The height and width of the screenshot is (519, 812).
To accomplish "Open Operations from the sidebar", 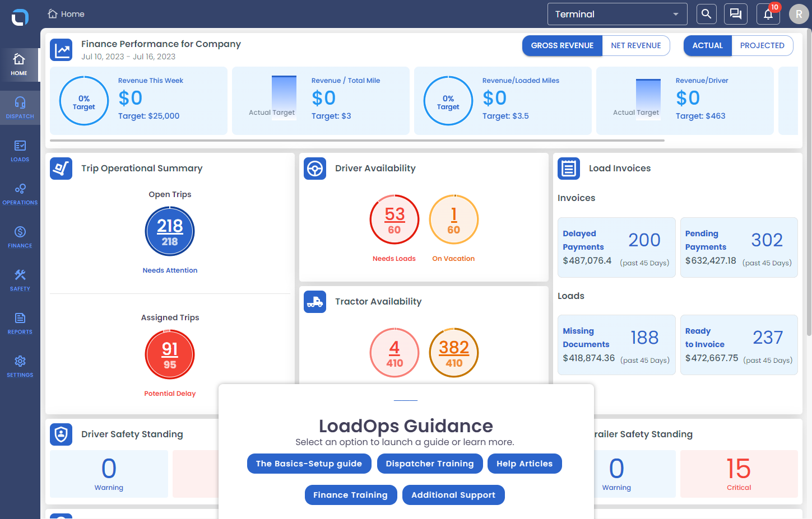I will [20, 194].
